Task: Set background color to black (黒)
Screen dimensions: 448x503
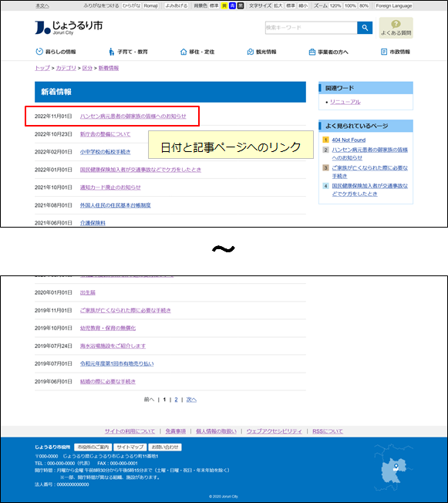Action: point(241,5)
